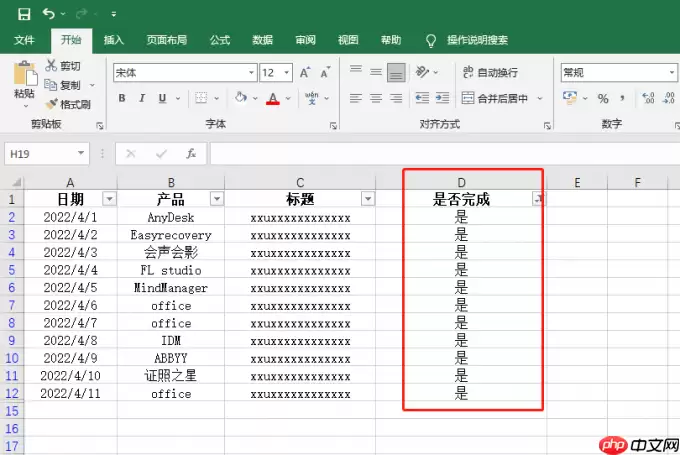Apply the red font color
The height and width of the screenshot is (455, 680).
273,98
